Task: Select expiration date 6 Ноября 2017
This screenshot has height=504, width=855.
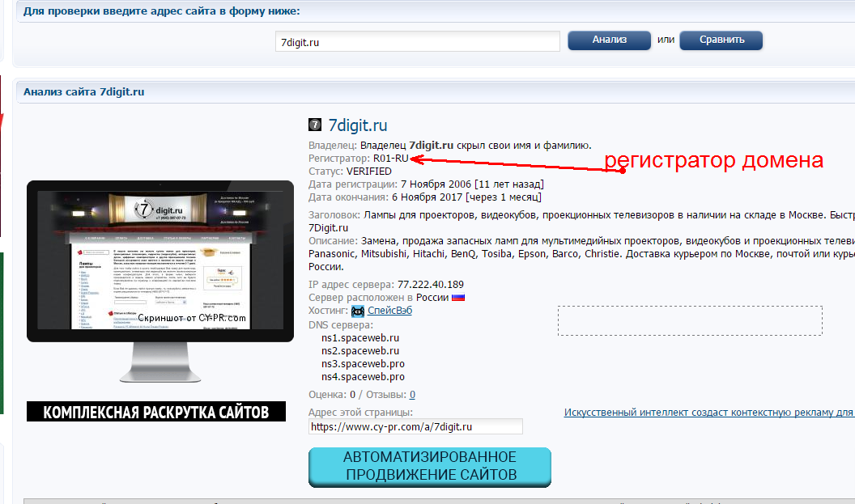Action: click(427, 197)
